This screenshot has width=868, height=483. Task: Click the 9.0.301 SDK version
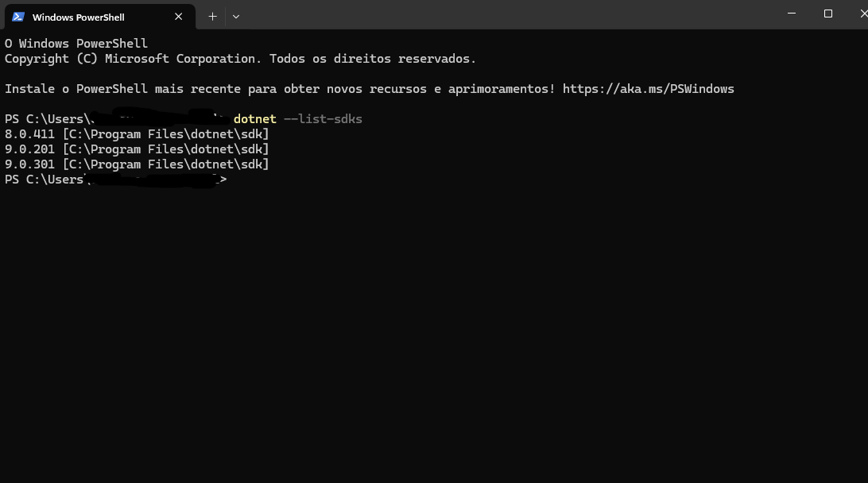pyautogui.click(x=29, y=164)
